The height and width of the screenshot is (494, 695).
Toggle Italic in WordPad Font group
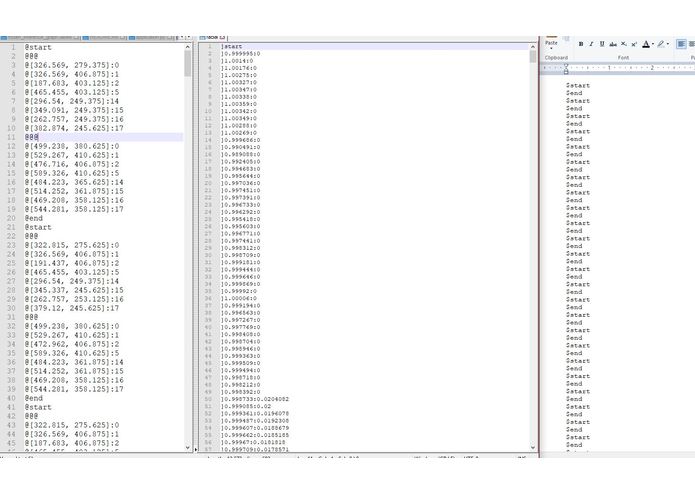[x=591, y=44]
